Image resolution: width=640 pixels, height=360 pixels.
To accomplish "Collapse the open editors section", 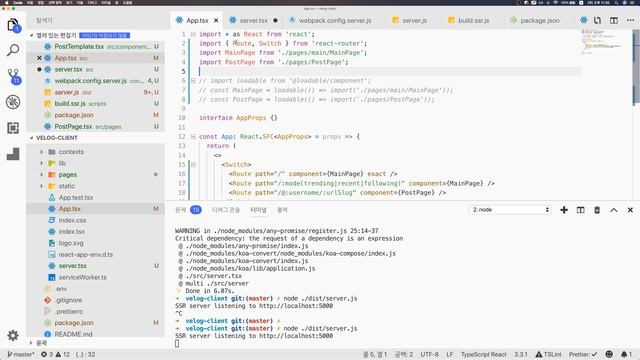I will point(31,36).
